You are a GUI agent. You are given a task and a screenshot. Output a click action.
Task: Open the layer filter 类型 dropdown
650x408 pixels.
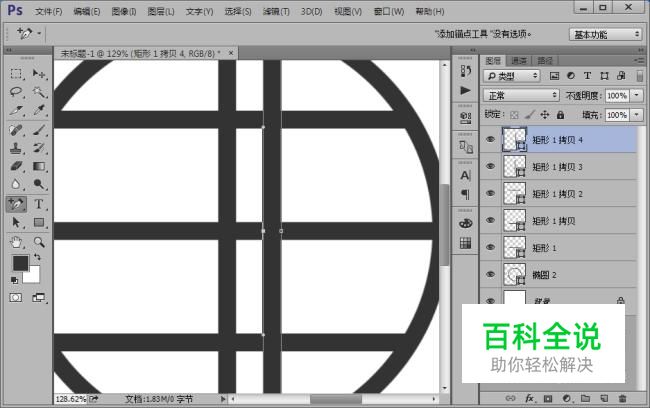[512, 76]
